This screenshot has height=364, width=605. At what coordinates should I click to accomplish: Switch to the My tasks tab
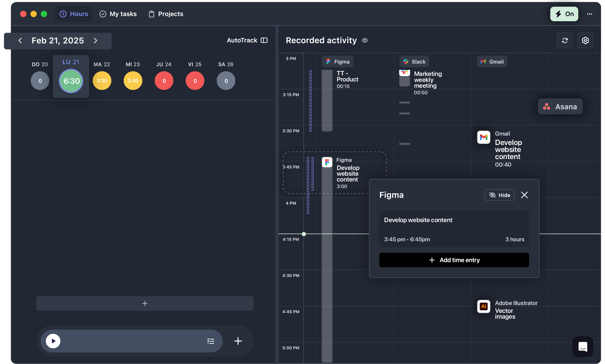[x=118, y=14]
